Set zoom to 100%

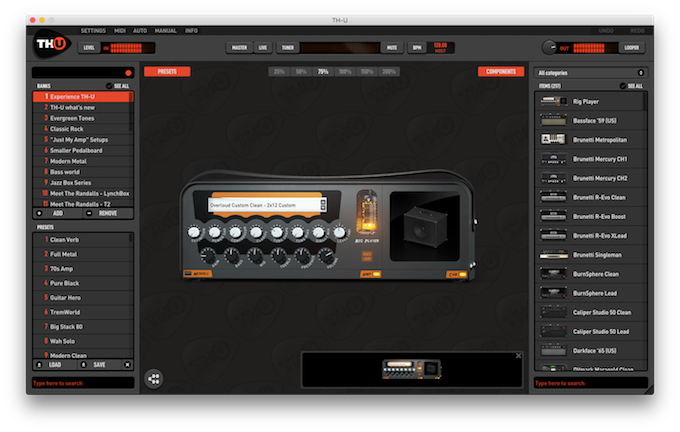[345, 72]
